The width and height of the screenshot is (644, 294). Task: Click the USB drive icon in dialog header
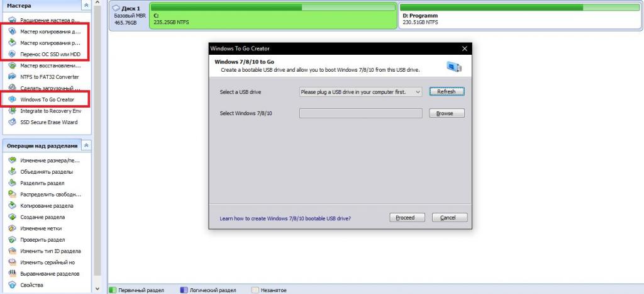click(x=454, y=67)
